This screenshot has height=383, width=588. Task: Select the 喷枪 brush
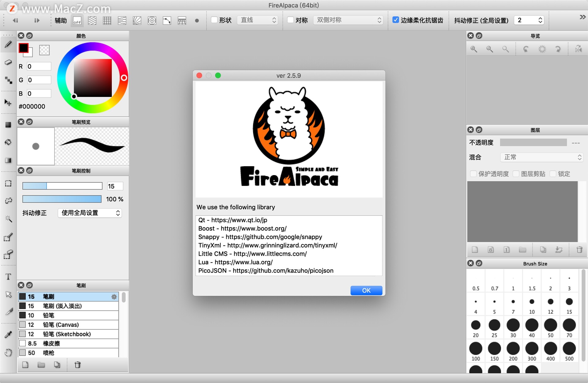click(69, 353)
